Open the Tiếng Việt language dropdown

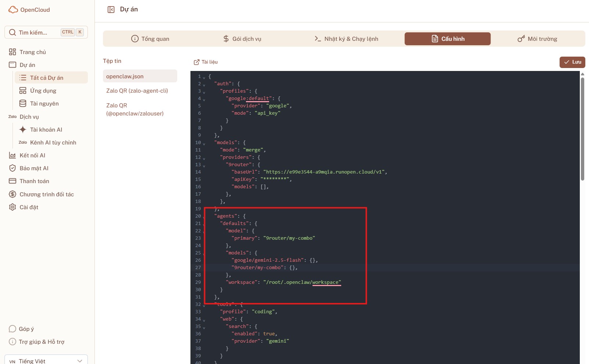click(46, 361)
